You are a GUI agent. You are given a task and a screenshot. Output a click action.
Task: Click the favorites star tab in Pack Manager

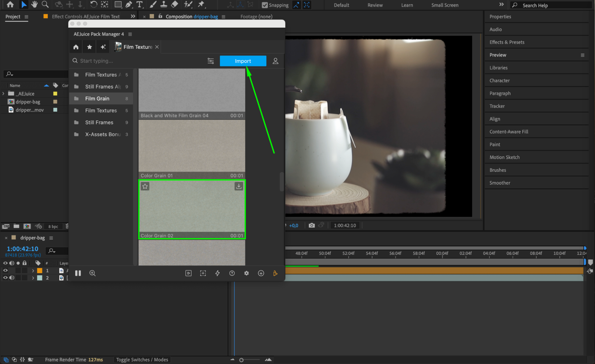pos(89,47)
